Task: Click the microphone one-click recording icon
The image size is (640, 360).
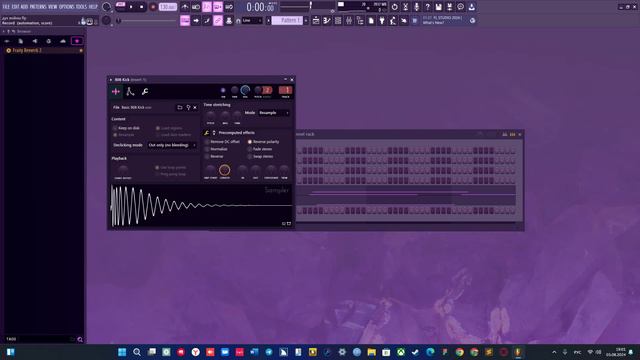Action: pyautogui.click(x=416, y=7)
